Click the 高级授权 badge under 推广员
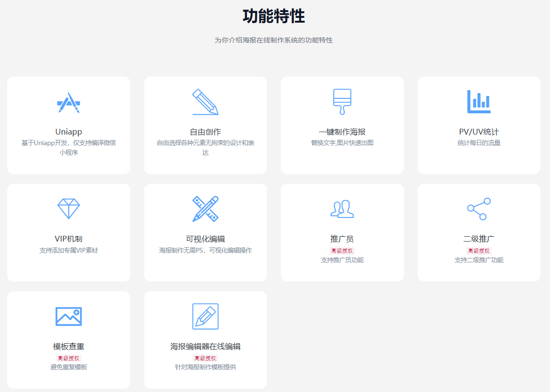The width and height of the screenshot is (550, 392). point(342,251)
